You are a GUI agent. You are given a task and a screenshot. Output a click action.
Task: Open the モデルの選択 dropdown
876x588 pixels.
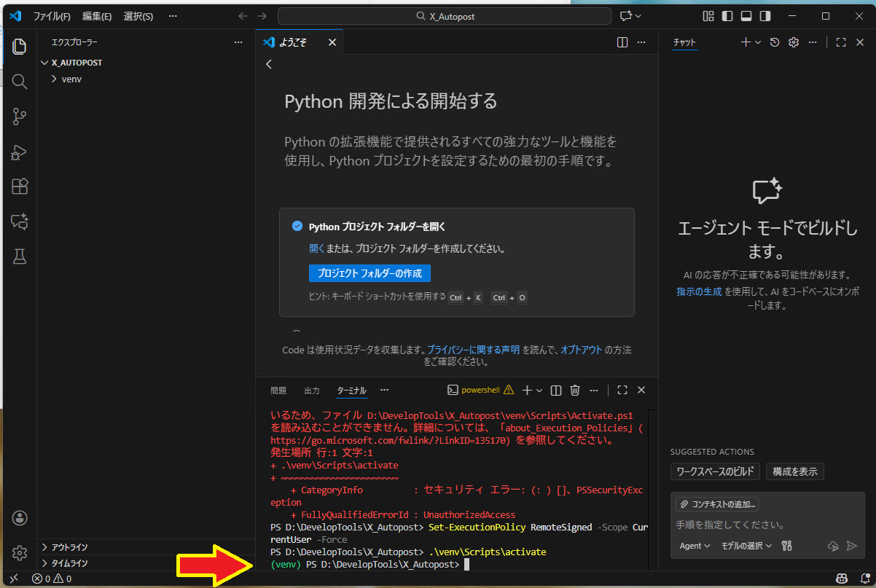[747, 546]
